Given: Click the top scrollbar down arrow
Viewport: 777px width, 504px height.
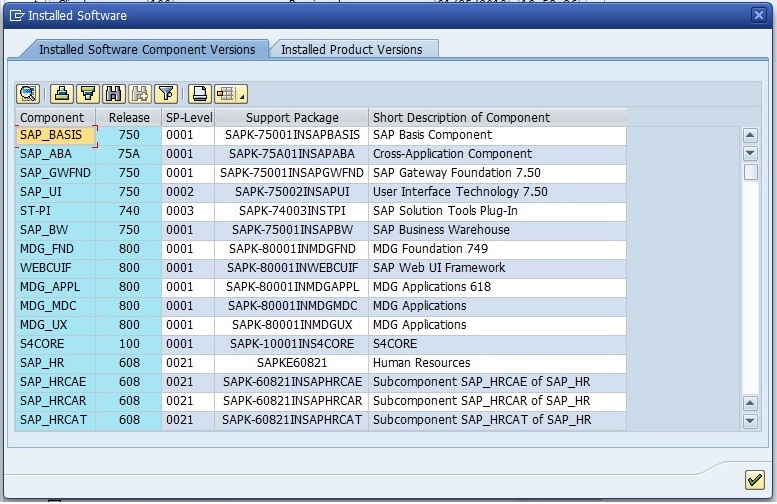Looking at the screenshot, I should click(750, 154).
